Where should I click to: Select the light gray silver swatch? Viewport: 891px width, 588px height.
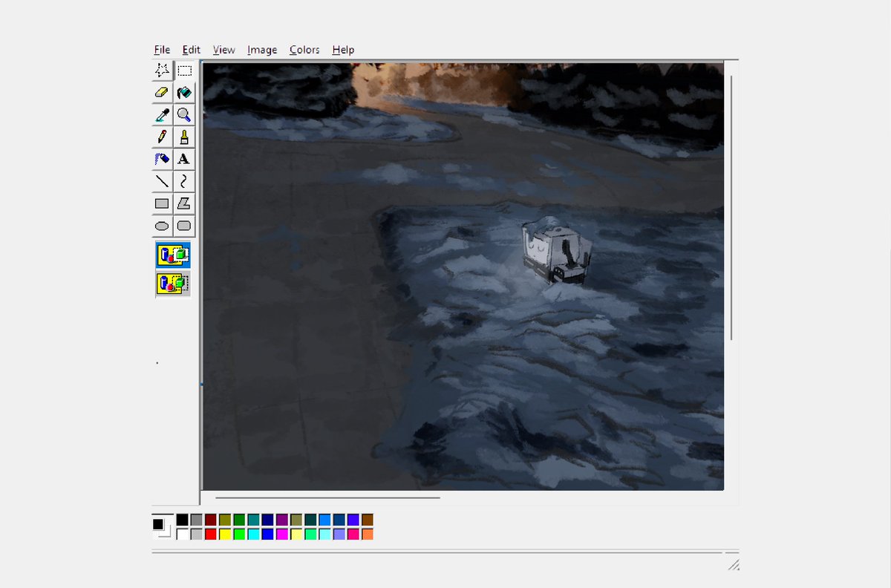196,534
